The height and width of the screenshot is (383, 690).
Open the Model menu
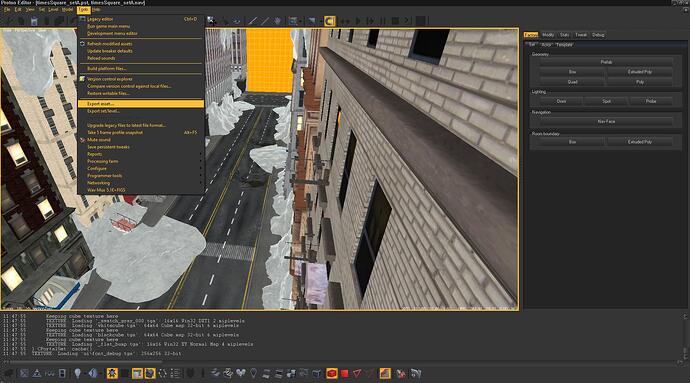(x=67, y=9)
